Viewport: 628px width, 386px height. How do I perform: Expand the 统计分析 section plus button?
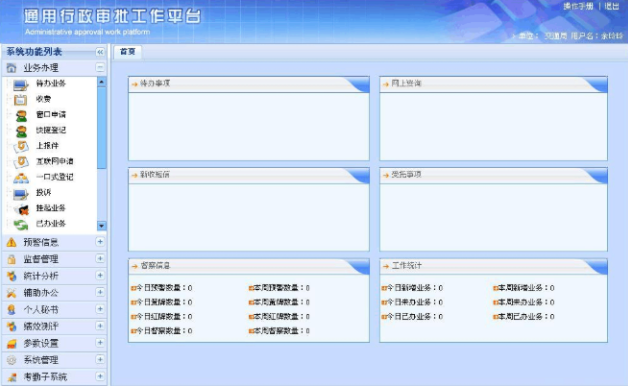(100, 275)
